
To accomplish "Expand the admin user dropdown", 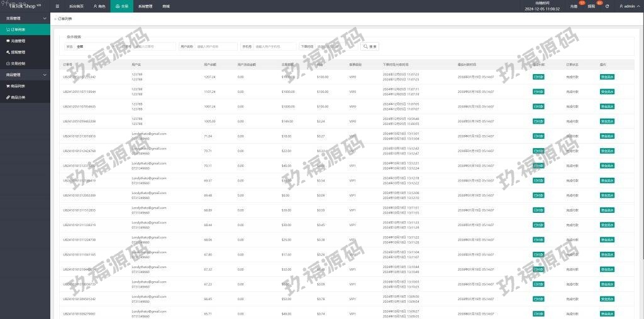I will (628, 6).
